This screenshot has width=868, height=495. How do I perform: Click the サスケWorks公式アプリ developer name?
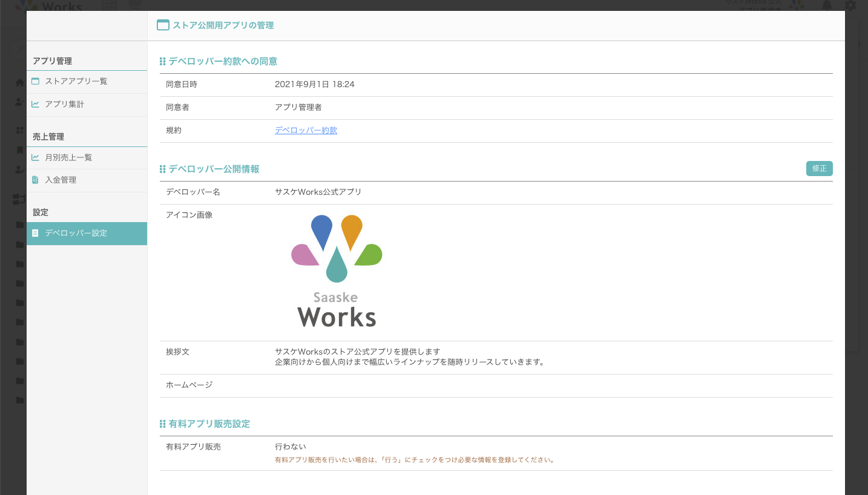(x=318, y=192)
